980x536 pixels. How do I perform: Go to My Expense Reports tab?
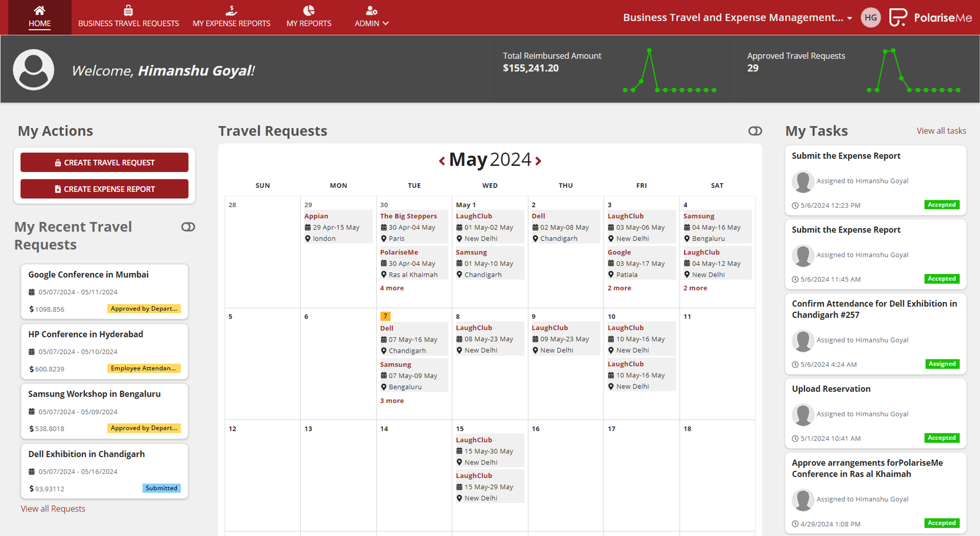tap(231, 18)
